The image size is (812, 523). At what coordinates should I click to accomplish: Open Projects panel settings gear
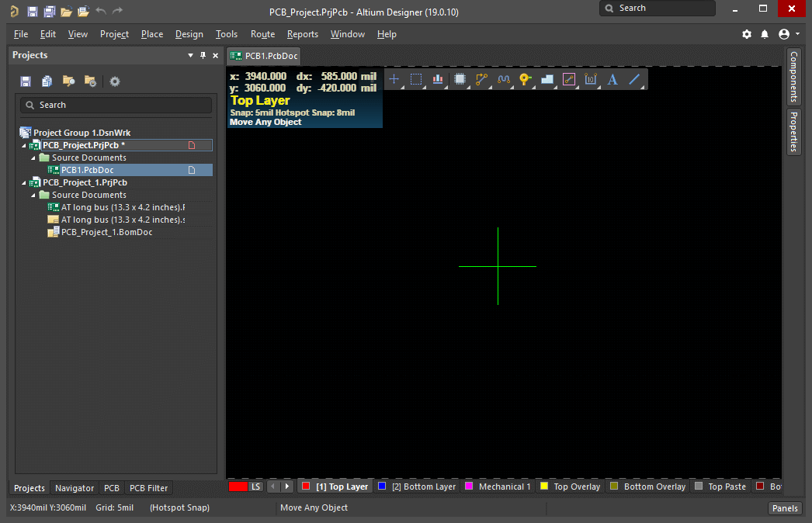(x=115, y=81)
